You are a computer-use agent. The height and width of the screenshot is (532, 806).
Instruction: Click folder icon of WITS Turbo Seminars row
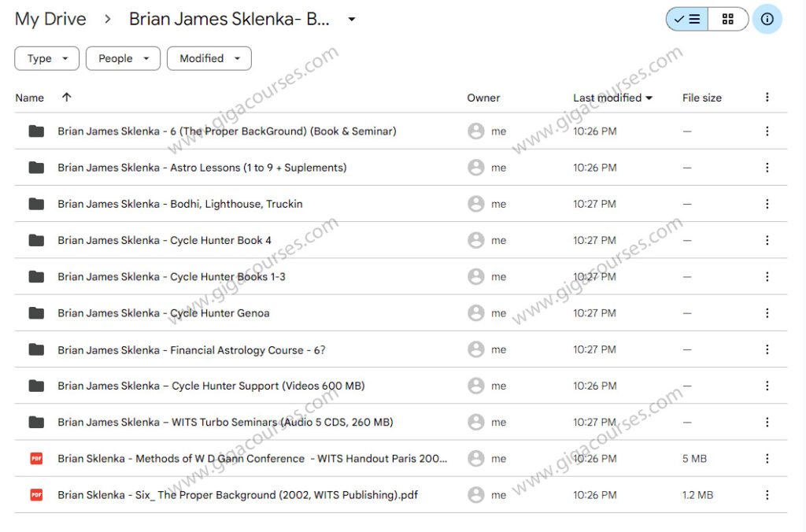(36, 422)
